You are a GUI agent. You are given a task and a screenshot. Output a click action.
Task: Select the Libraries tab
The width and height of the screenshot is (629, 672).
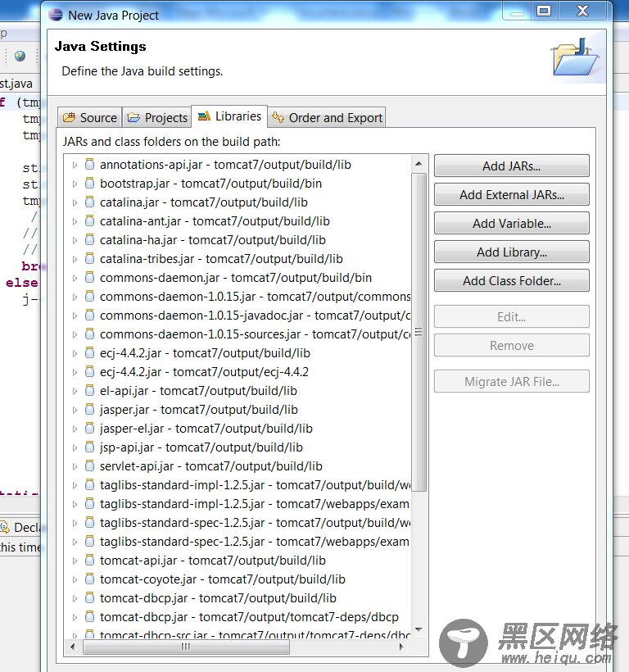point(229,116)
